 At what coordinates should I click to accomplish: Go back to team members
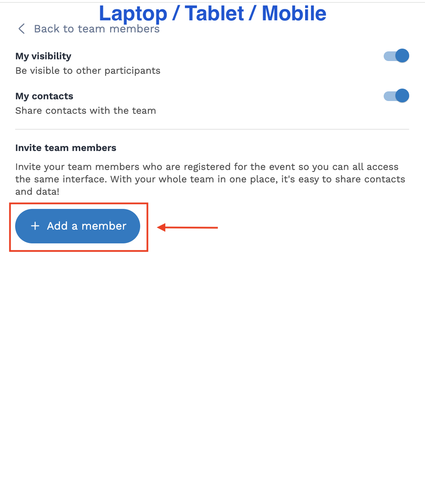pyautogui.click(x=97, y=29)
